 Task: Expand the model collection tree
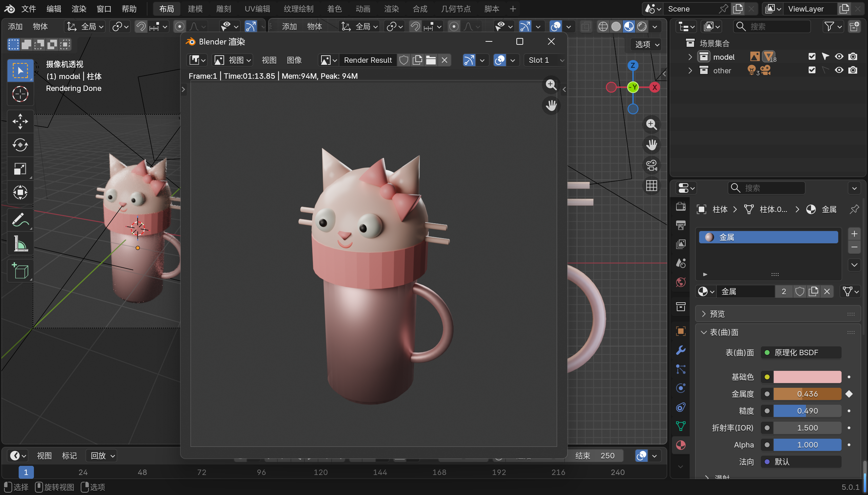(x=690, y=57)
